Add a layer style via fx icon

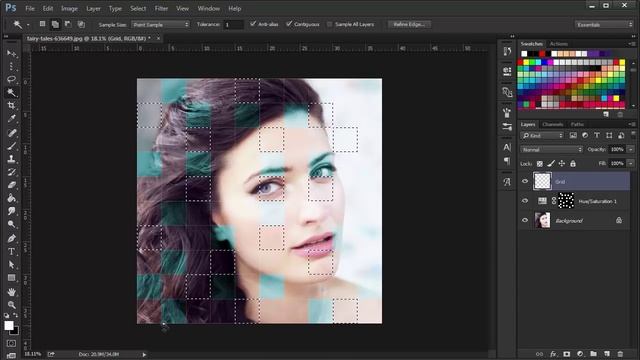553,354
